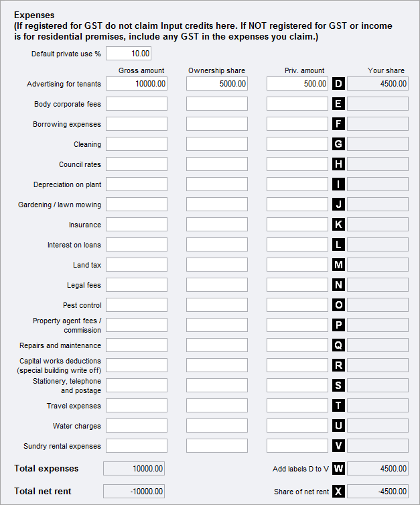Image resolution: width=420 pixels, height=505 pixels.
Task: Click Advertising for tenants ownership share field
Action: pyautogui.click(x=217, y=84)
